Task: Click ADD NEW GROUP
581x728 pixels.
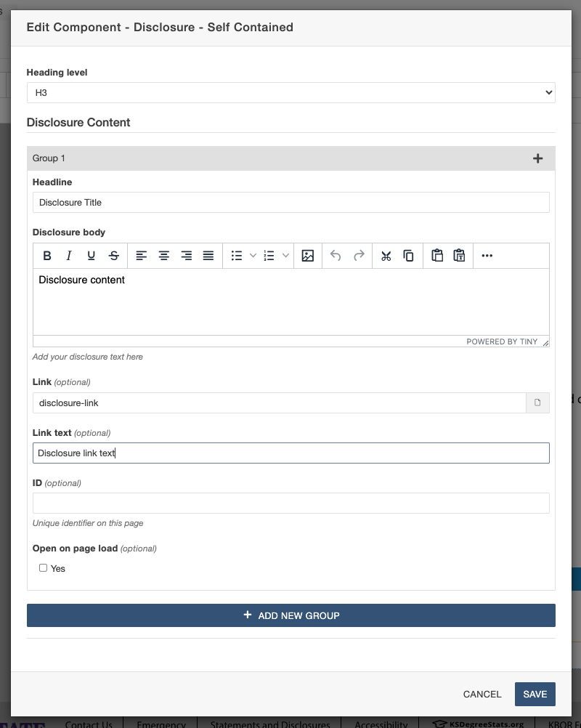Action: (290, 615)
